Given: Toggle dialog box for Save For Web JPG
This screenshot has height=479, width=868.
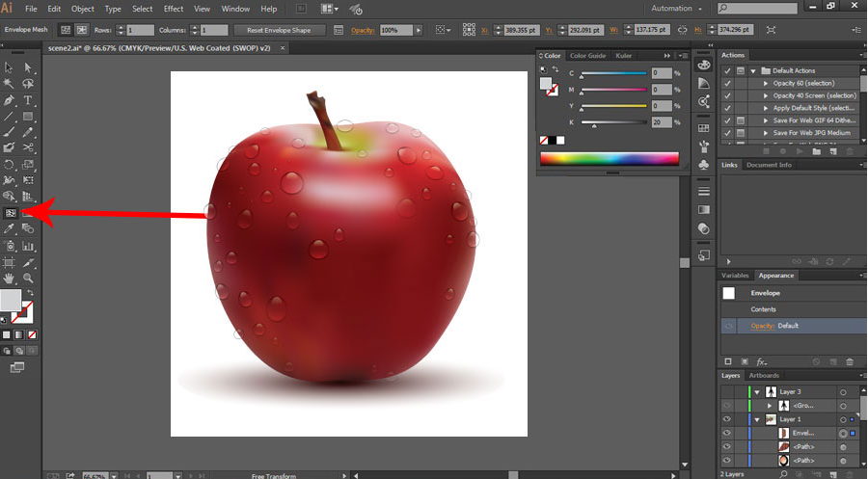Looking at the screenshot, I should click(740, 133).
